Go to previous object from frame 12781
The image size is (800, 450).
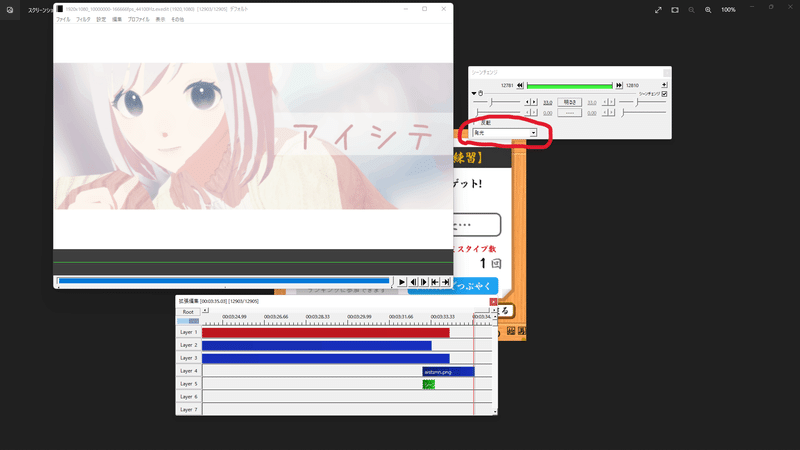[520, 85]
